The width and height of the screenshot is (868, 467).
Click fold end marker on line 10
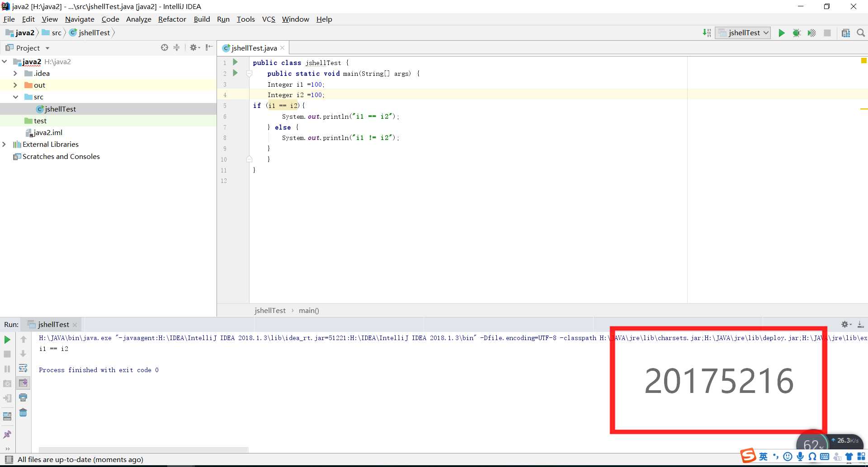(x=249, y=159)
